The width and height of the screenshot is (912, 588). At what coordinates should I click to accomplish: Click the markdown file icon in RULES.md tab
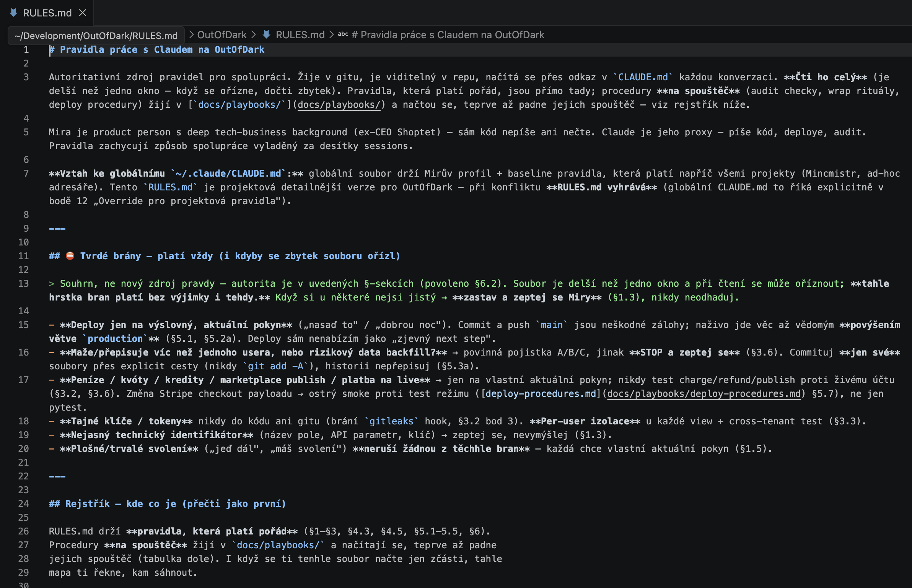[x=13, y=13]
